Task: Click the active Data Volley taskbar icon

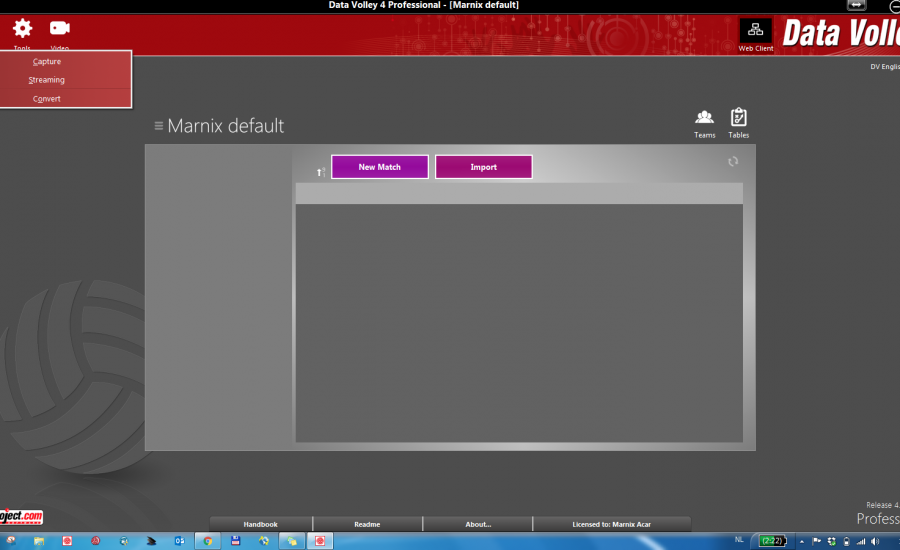Action: pyautogui.click(x=320, y=541)
